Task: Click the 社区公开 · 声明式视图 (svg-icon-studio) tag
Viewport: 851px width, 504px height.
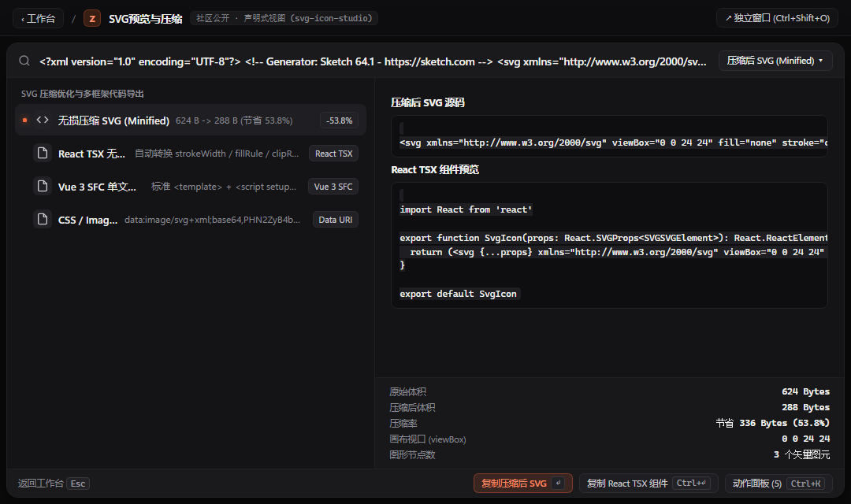Action: (284, 18)
